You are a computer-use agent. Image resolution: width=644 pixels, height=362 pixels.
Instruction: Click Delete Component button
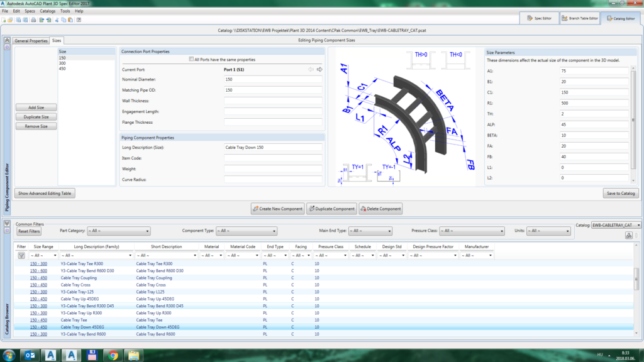(380, 209)
